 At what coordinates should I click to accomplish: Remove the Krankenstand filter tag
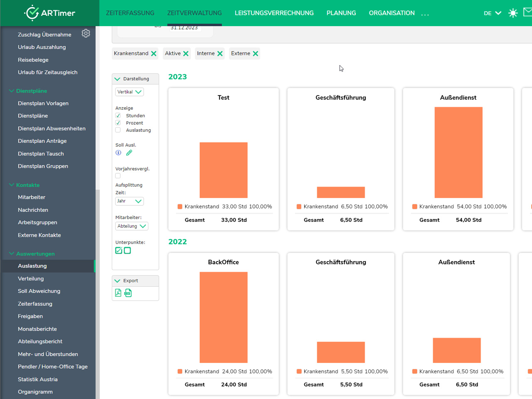154,54
